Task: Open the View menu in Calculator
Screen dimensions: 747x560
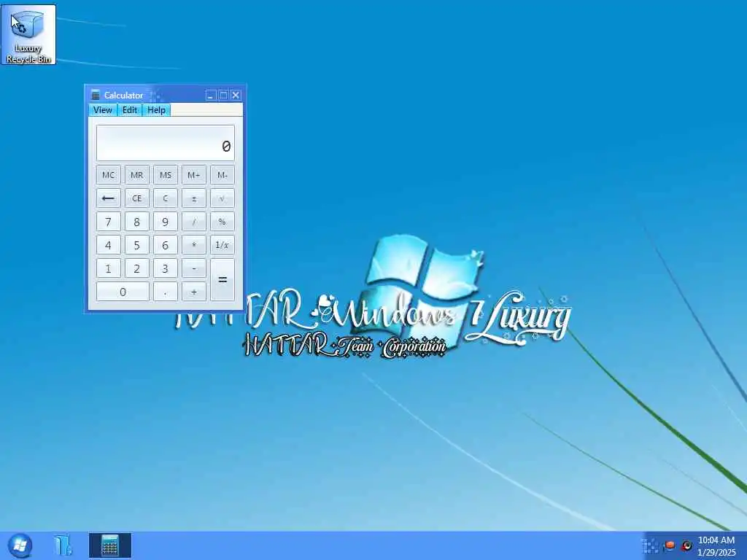Action: click(102, 110)
